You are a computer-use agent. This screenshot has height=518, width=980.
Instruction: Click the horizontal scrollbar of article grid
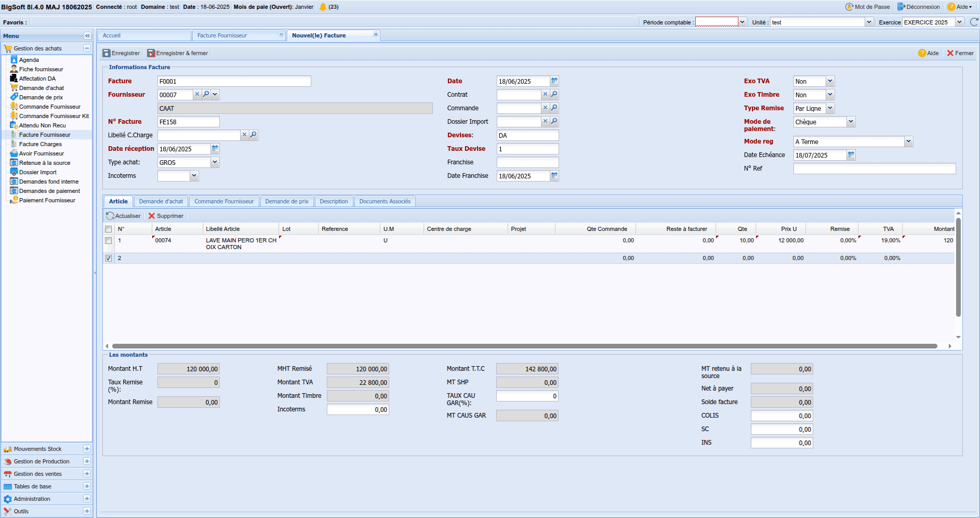(x=525, y=346)
